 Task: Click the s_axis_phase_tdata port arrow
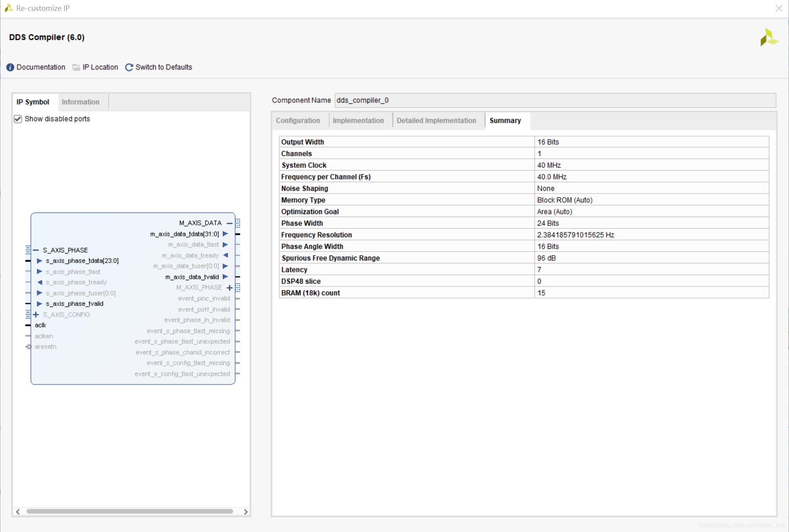point(39,261)
